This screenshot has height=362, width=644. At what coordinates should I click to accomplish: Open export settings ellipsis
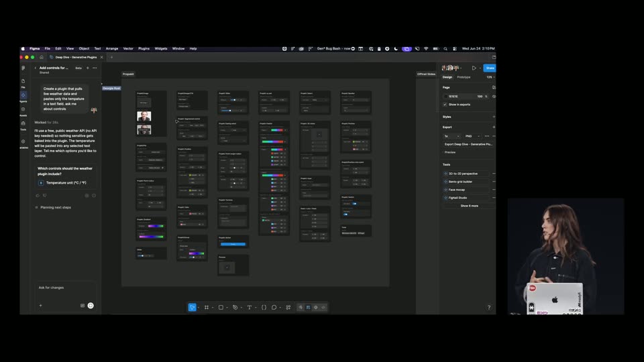(487, 136)
